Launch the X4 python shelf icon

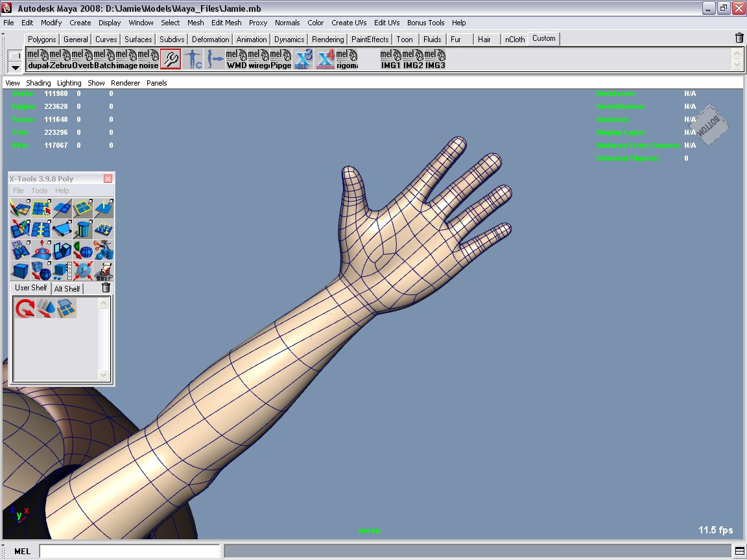click(x=326, y=59)
